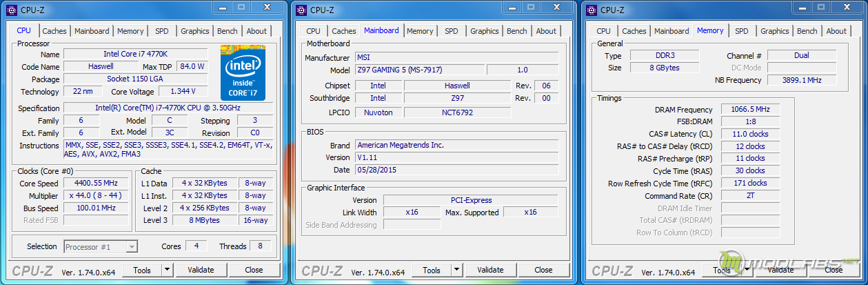Click the 3899.1 MHz NB Frequency value

(x=802, y=80)
